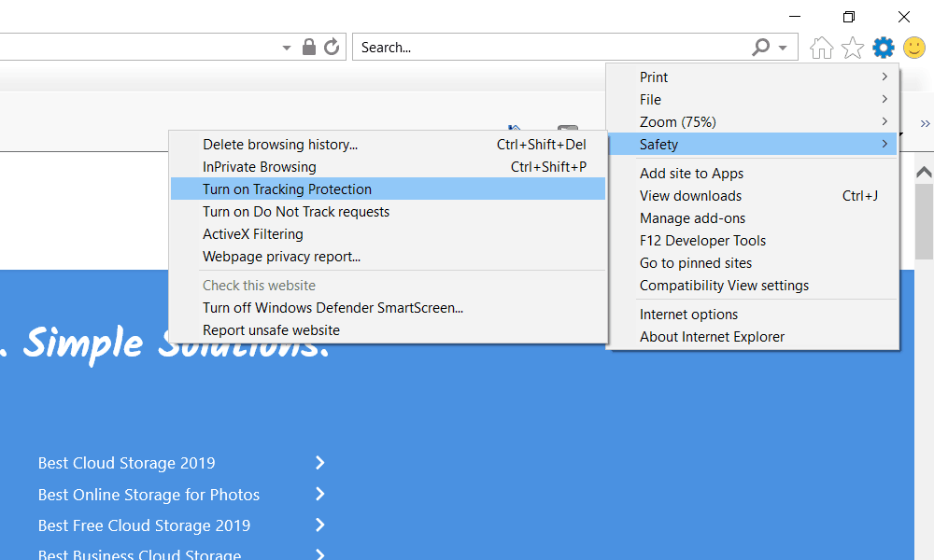934x560 pixels.
Task: Click the Refresh page icon
Action: point(332,47)
